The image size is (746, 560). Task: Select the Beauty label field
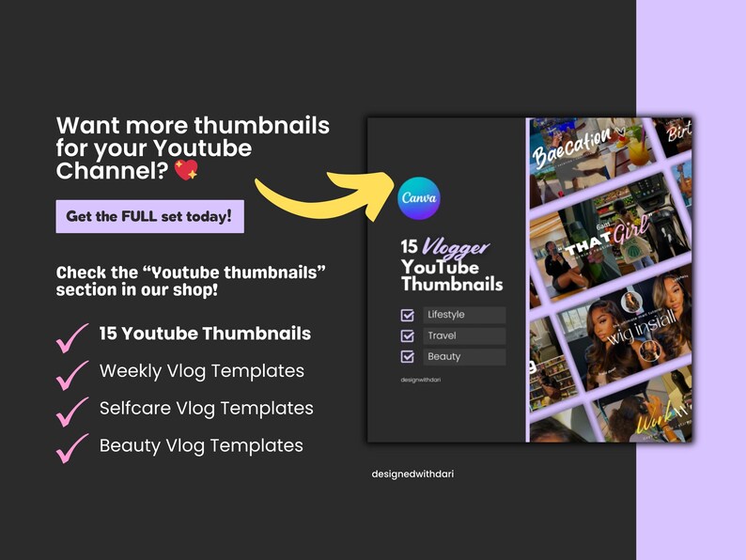click(x=464, y=357)
